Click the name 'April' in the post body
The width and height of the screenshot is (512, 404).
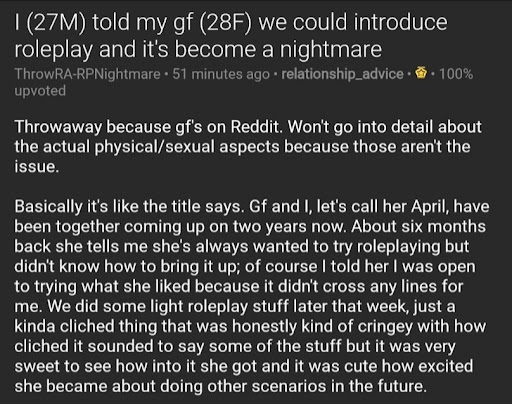430,207
